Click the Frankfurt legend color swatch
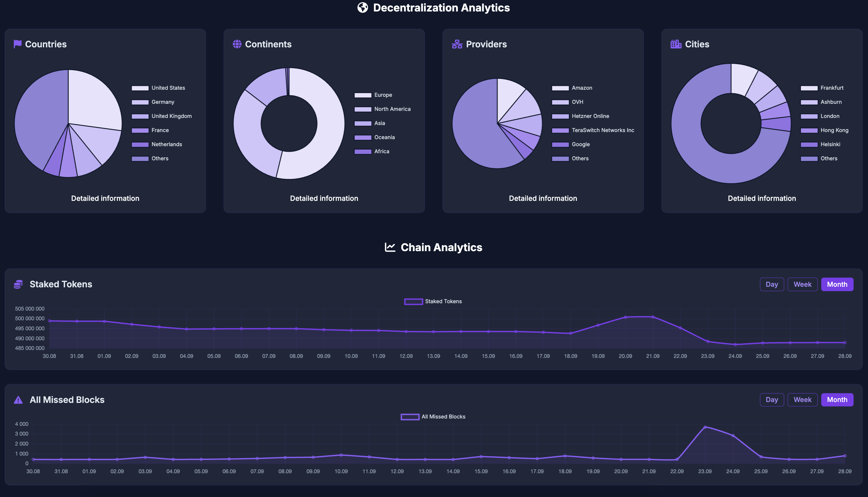The height and width of the screenshot is (497, 868). (809, 88)
